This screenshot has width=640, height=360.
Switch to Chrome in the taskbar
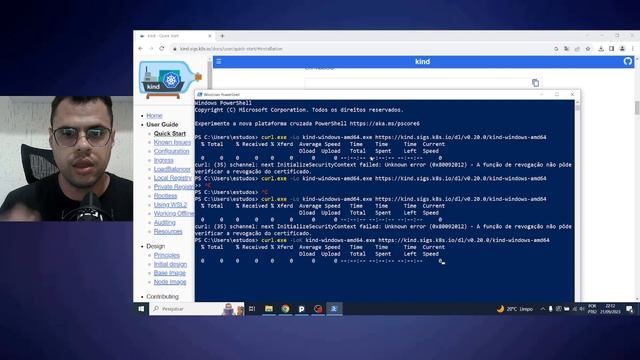[285, 309]
